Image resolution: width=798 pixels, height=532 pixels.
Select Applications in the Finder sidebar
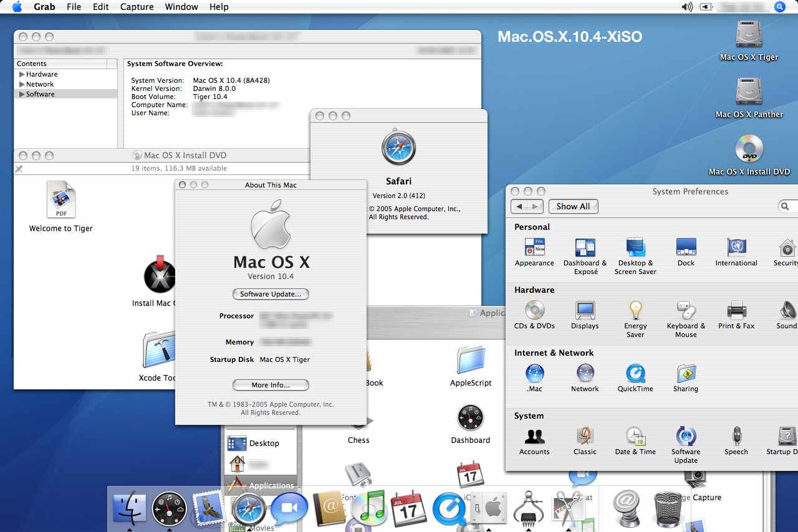tap(261, 485)
